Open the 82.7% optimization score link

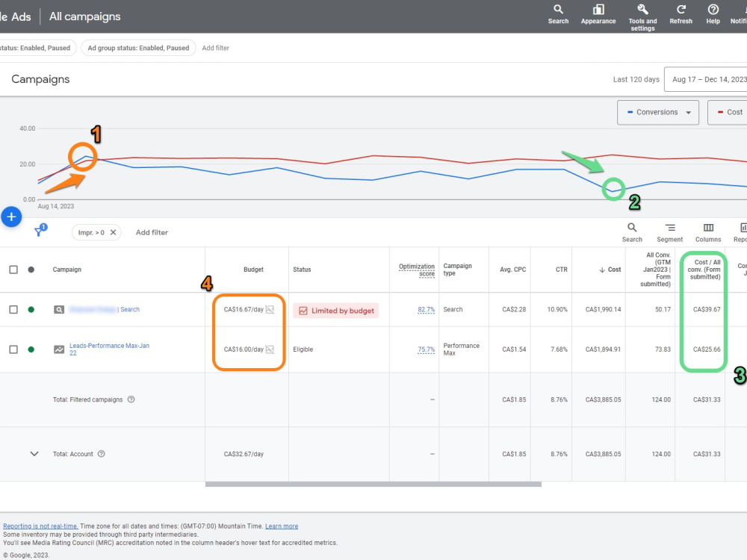point(426,310)
